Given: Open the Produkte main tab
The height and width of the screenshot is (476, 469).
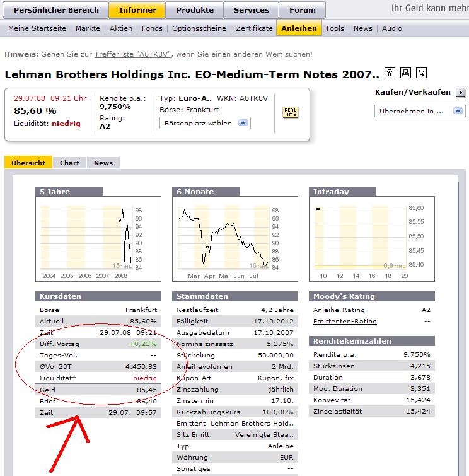Looking at the screenshot, I should point(195,10).
